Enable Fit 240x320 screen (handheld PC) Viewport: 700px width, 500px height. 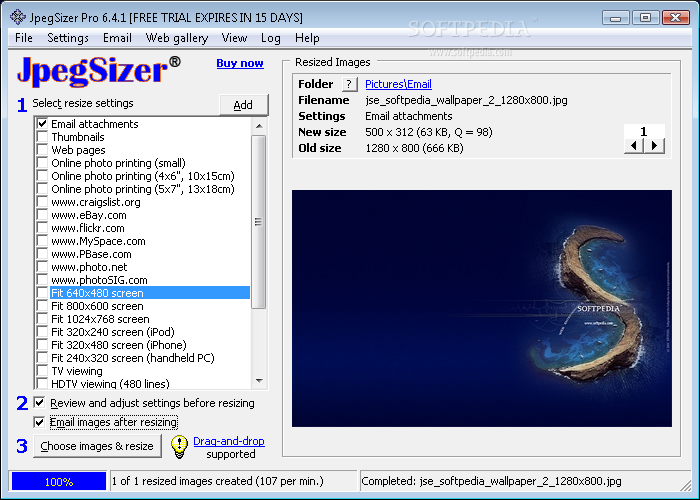42,357
